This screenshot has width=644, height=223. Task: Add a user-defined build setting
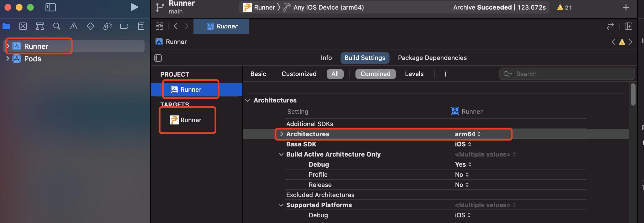coord(445,74)
